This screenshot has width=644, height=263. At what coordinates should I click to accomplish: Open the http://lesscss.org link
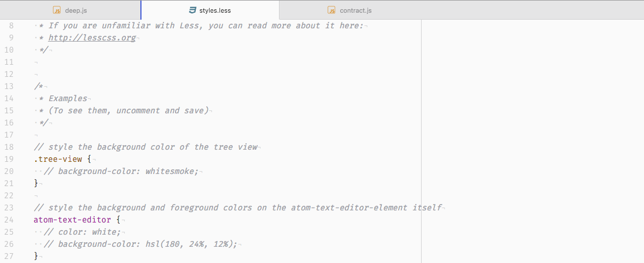tap(92, 38)
